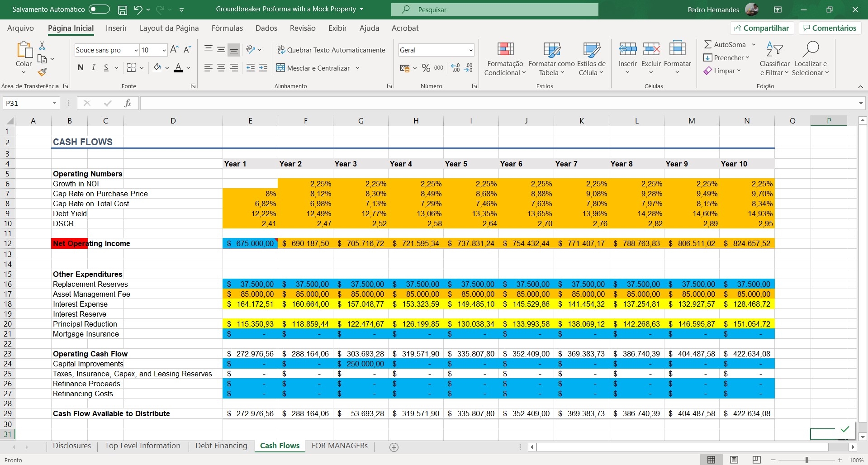Expand the fill color dropdown arrow
The image size is (868, 465).
click(x=166, y=67)
